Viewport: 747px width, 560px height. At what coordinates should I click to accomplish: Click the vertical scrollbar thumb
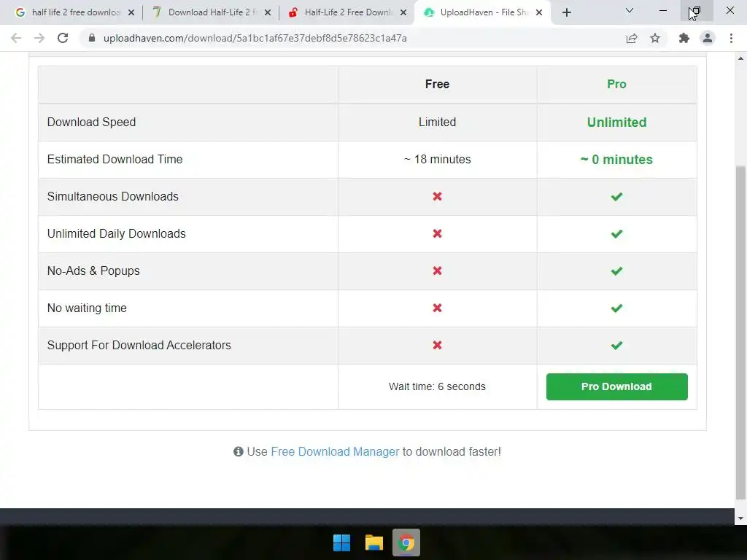coord(740,332)
